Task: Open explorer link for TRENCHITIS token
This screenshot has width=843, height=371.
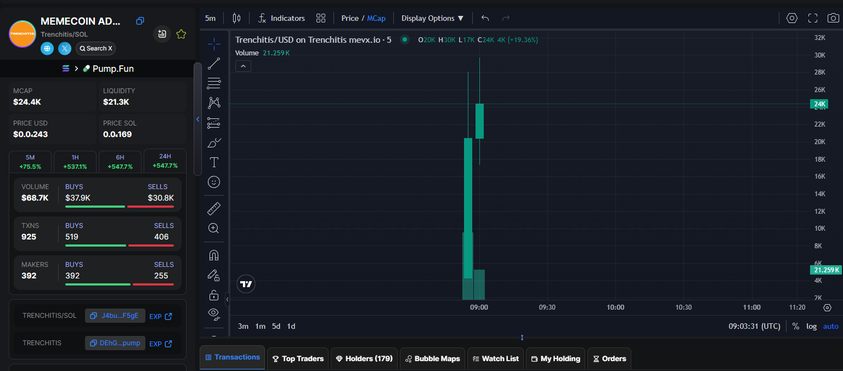Action: 161,344
